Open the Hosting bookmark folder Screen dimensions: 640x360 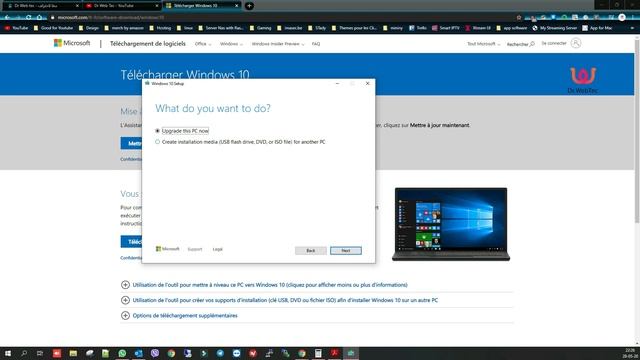(x=160, y=28)
